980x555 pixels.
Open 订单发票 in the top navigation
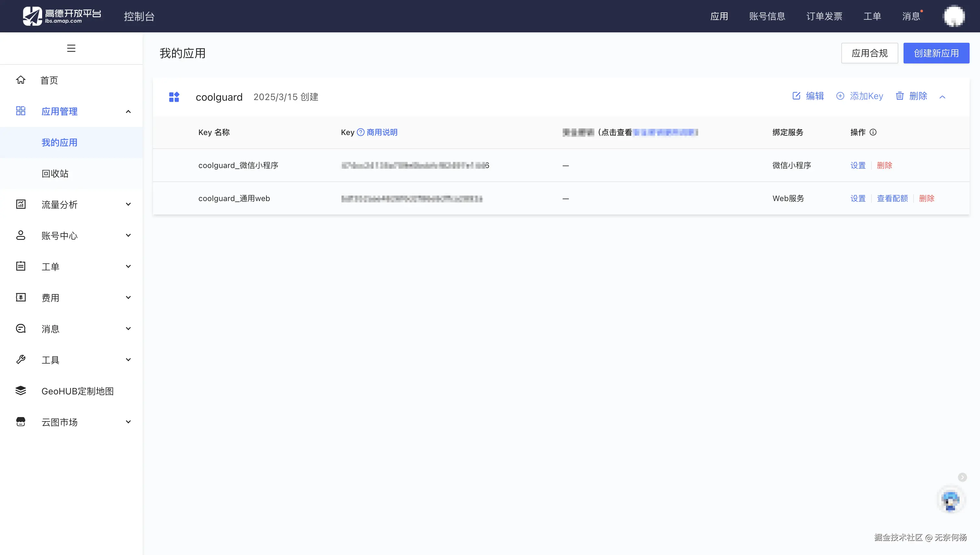824,17
